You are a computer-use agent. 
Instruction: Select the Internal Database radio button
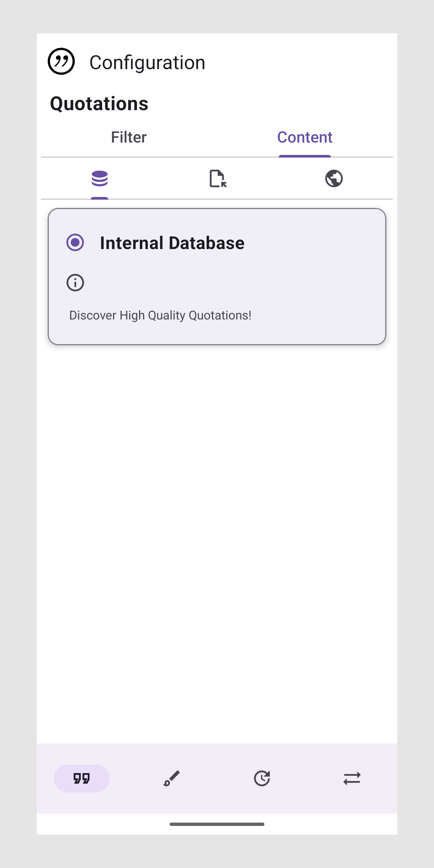click(75, 243)
